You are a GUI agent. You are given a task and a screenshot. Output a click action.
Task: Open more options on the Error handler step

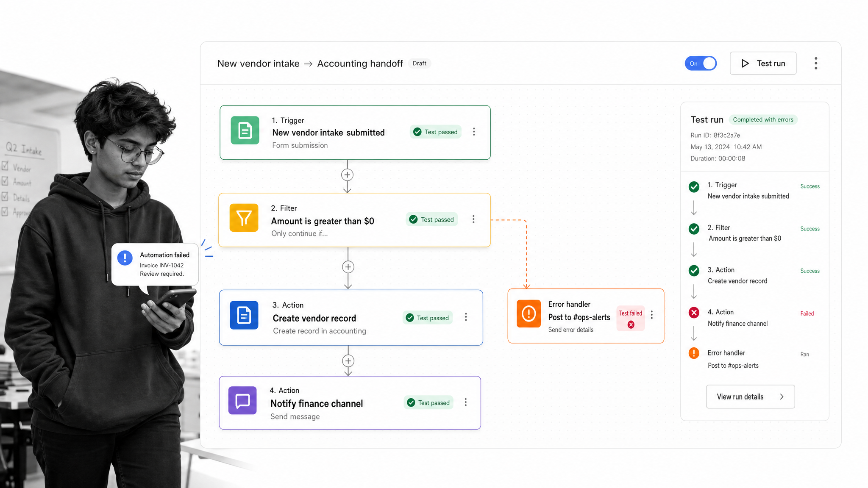tap(652, 315)
